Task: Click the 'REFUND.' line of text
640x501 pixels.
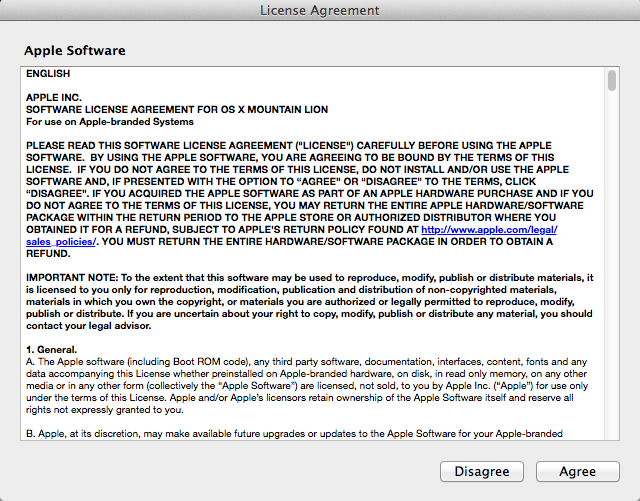Action: click(x=48, y=254)
